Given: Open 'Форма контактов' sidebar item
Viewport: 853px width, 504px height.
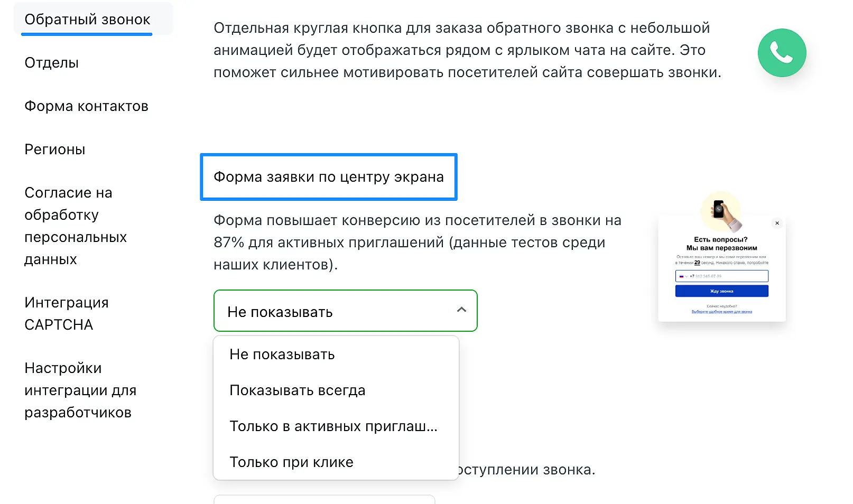Looking at the screenshot, I should click(x=86, y=106).
